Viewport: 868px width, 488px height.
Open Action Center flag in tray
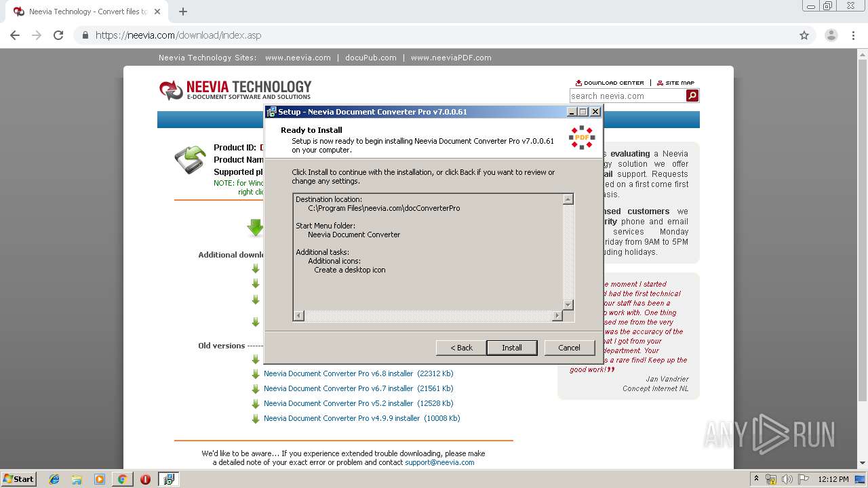tap(804, 479)
